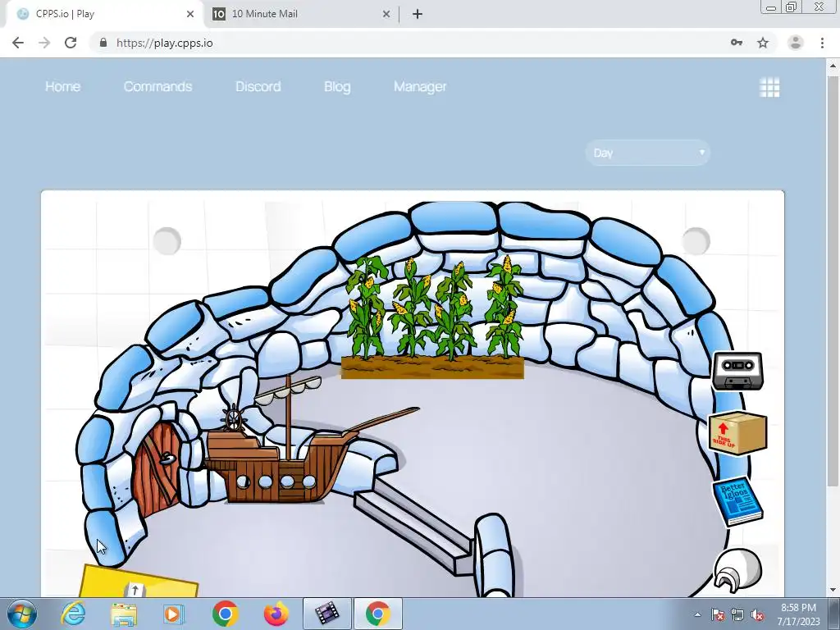Click the active Chrome window taskbar button
Viewport: 840px width, 630px height.
pyautogui.click(x=377, y=614)
